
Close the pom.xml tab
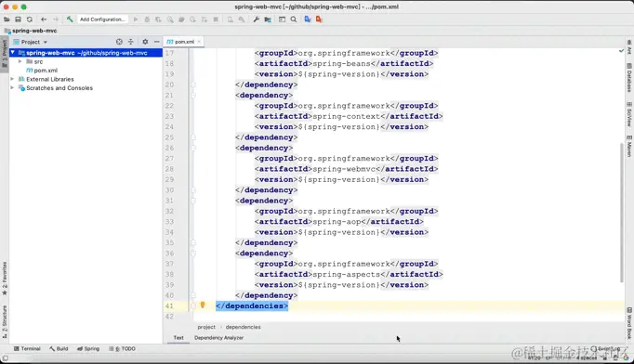tap(199, 42)
